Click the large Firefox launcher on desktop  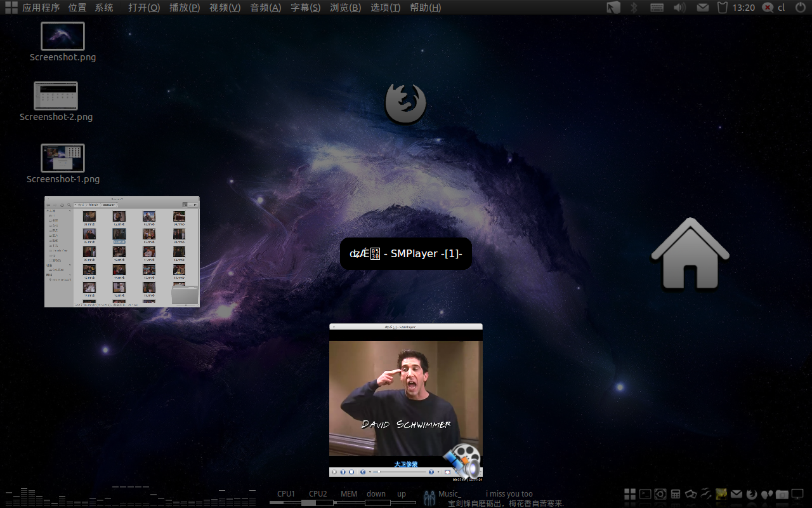point(405,103)
